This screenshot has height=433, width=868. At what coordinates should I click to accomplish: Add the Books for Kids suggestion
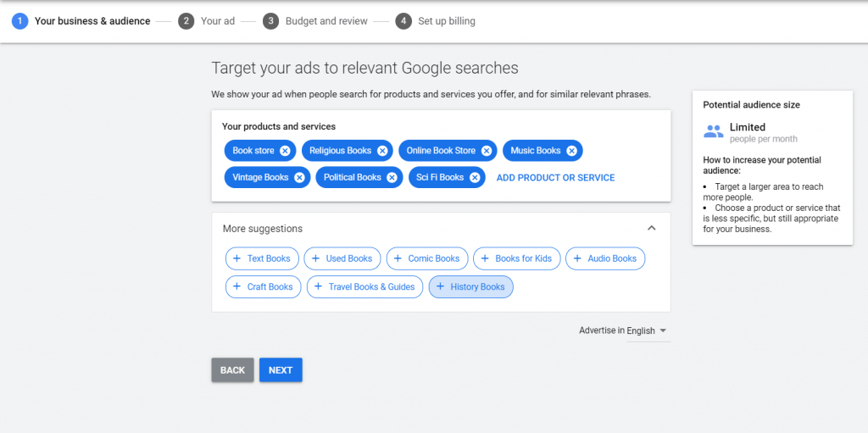pyautogui.click(x=516, y=258)
